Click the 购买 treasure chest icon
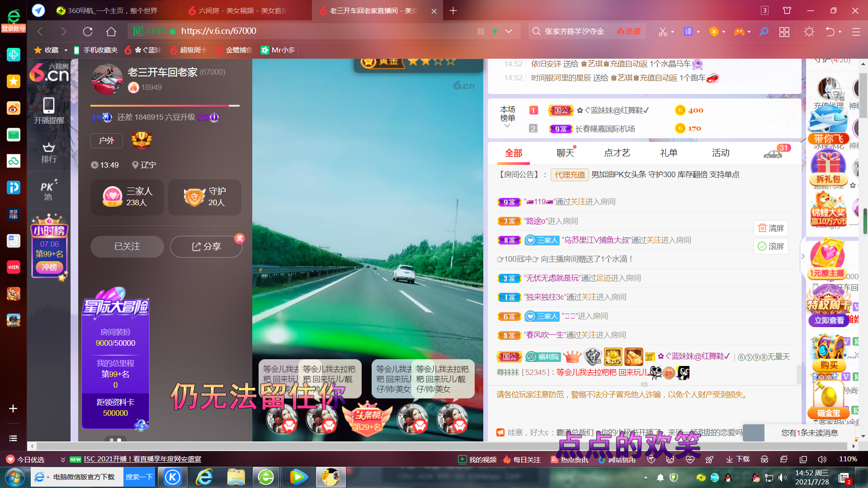Image resolution: width=868 pixels, height=488 pixels. (x=828, y=353)
